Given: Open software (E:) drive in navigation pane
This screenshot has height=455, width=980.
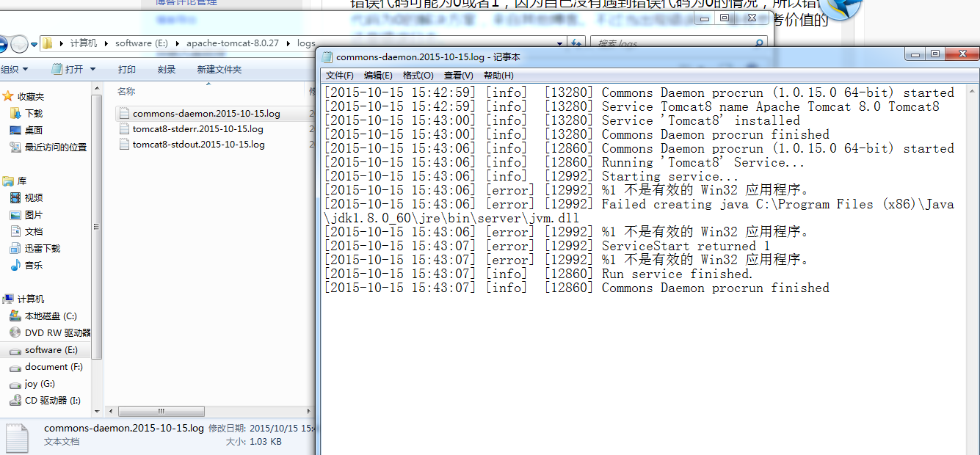Looking at the screenshot, I should [51, 350].
